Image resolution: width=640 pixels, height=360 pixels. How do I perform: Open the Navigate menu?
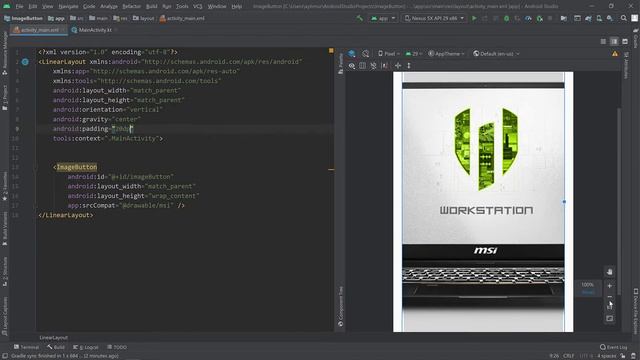pos(68,7)
